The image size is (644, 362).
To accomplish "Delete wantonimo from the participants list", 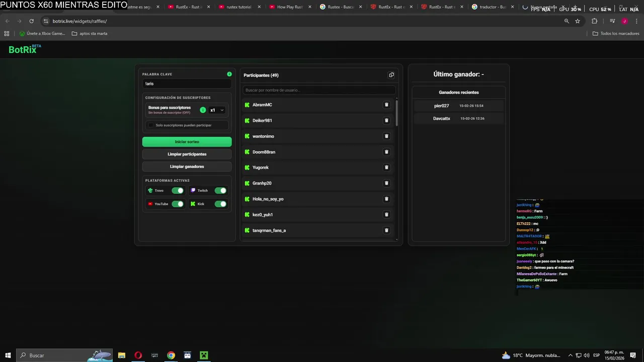I will (x=386, y=136).
